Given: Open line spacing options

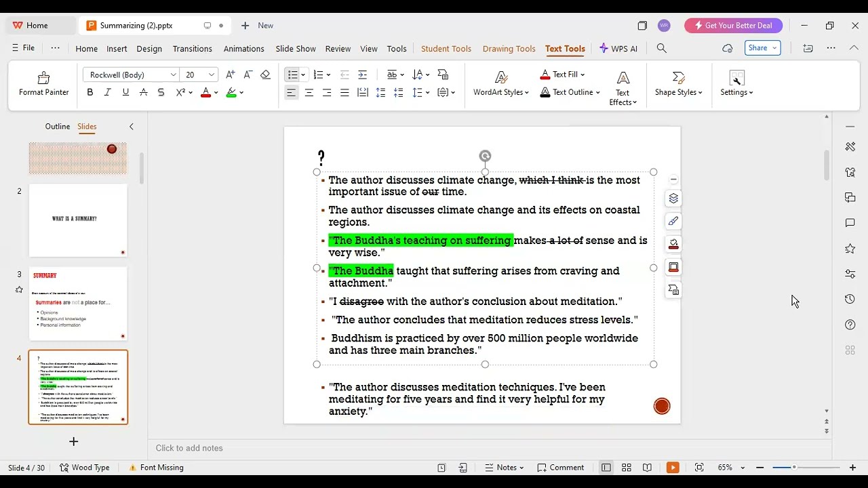Looking at the screenshot, I should click(x=421, y=92).
